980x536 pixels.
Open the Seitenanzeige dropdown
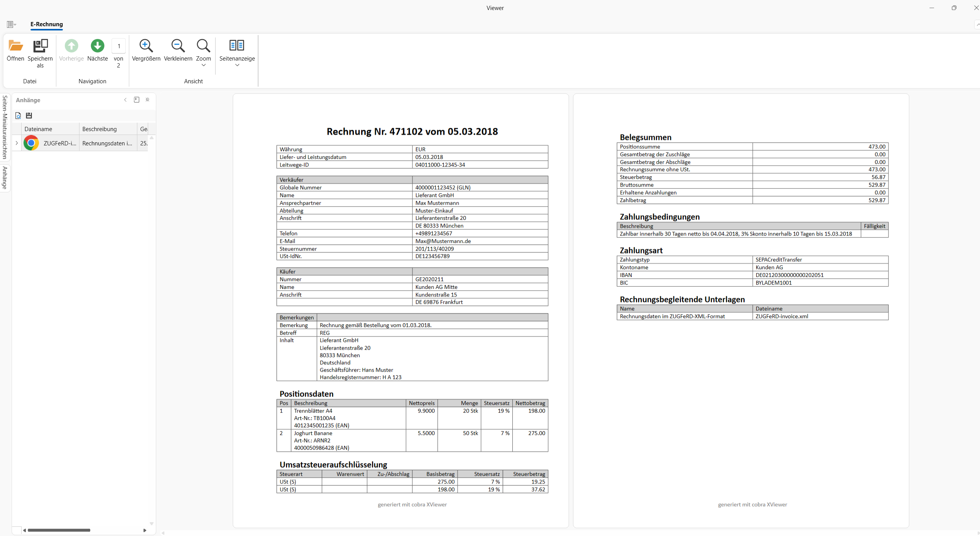pyautogui.click(x=237, y=53)
